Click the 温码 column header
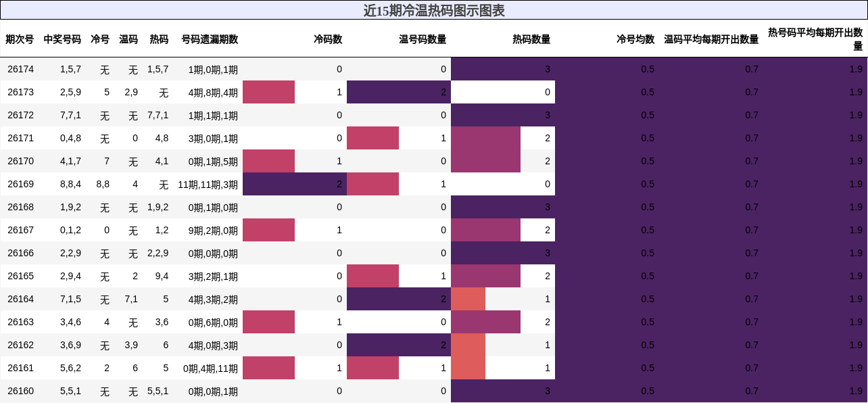 click(x=128, y=39)
